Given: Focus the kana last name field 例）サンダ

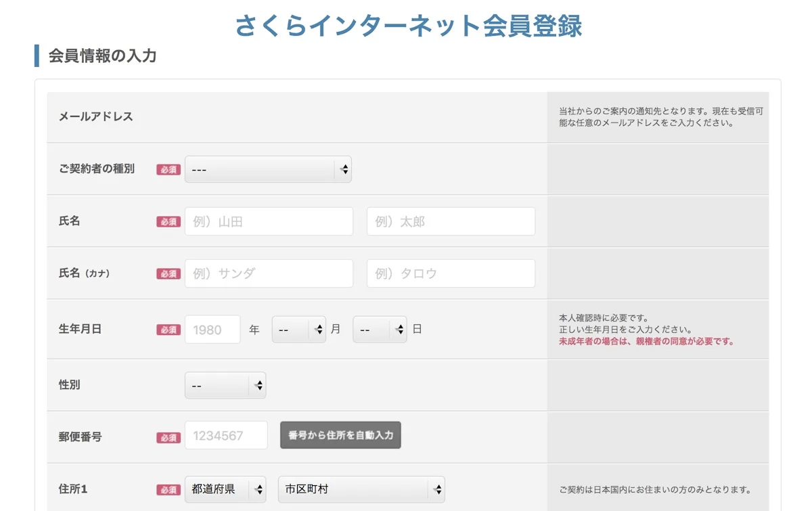Looking at the screenshot, I should point(269,273).
